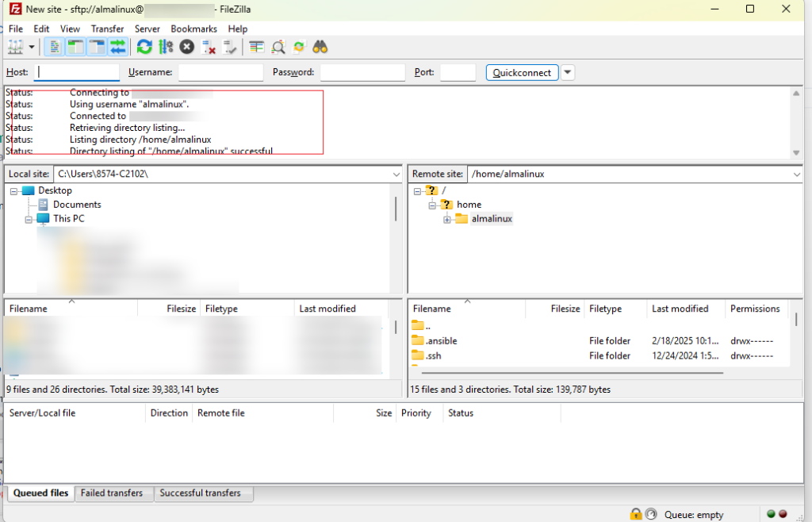This screenshot has height=522, width=812.
Task: Click the refresh file lists icon
Action: pyautogui.click(x=144, y=47)
